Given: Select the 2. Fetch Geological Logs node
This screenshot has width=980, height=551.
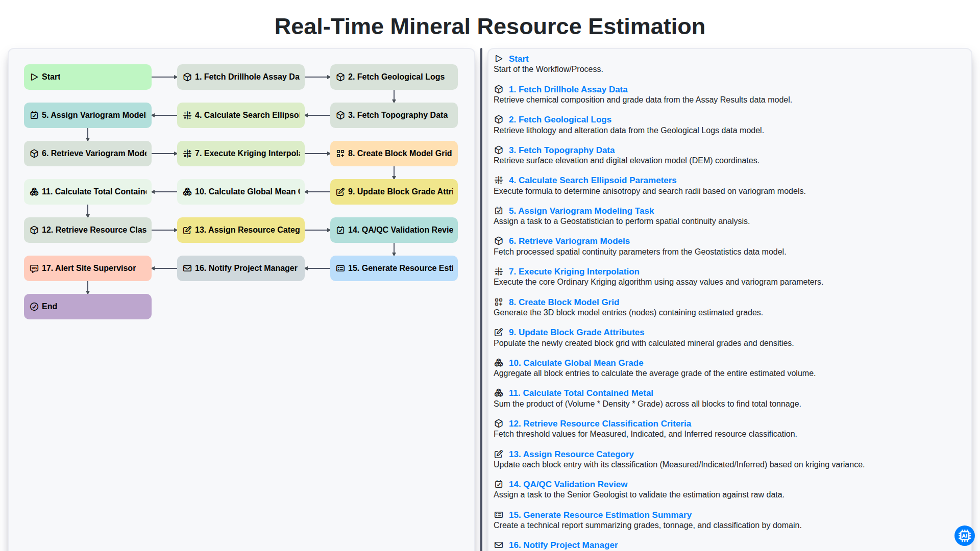Looking at the screenshot, I should (394, 77).
